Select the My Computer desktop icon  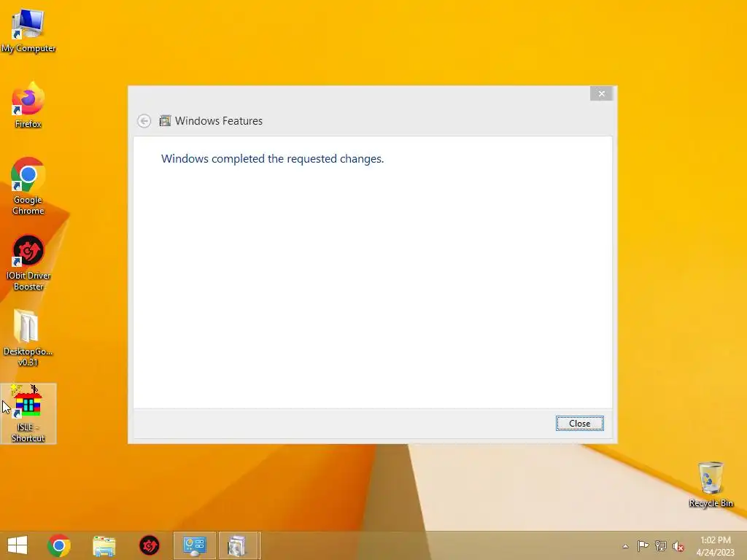point(28,31)
